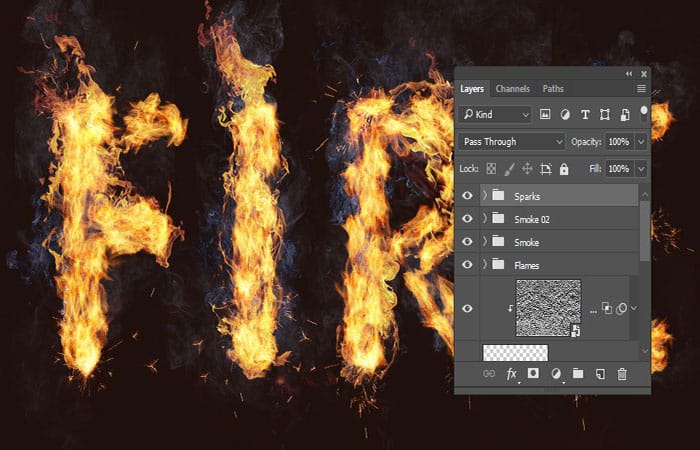700x450 pixels.
Task: Create a new layer icon
Action: tap(600, 374)
